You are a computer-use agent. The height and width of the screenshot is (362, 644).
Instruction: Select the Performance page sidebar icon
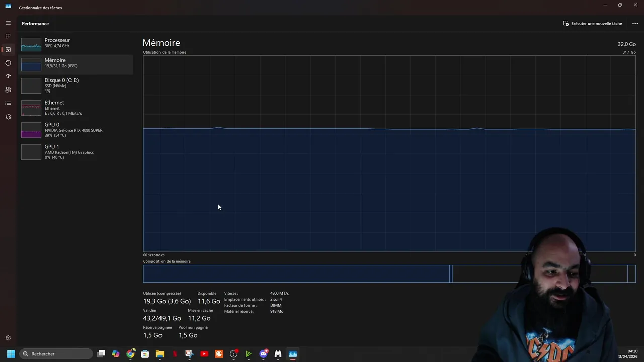(x=8, y=50)
